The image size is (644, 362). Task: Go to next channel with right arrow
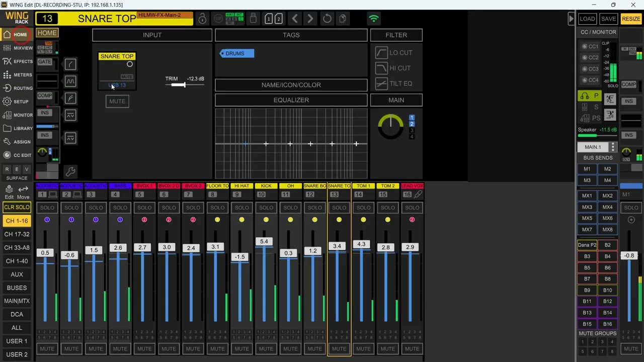coord(310,19)
